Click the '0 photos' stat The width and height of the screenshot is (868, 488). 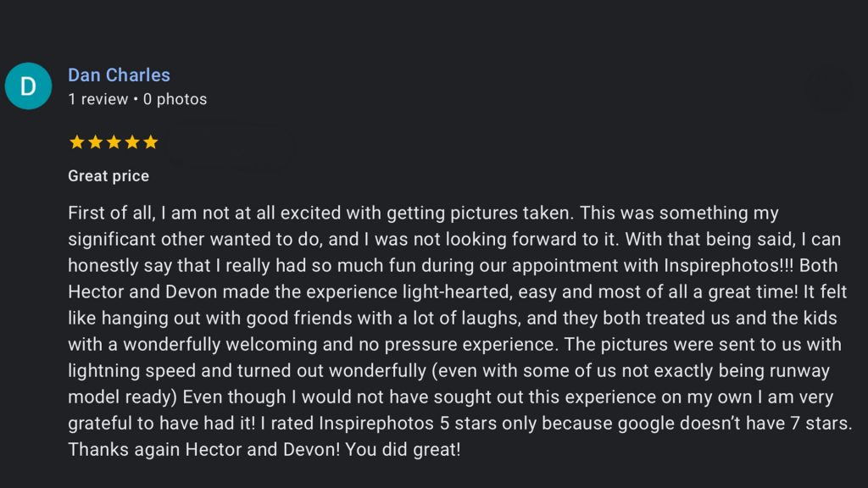175,99
